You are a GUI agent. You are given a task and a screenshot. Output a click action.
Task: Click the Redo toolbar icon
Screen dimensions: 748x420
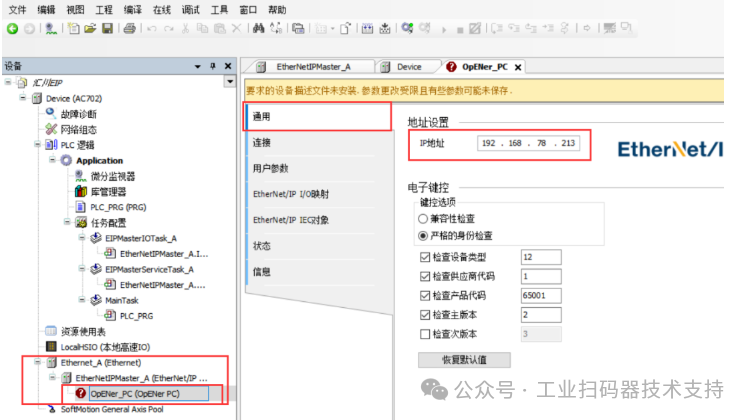coord(169,29)
